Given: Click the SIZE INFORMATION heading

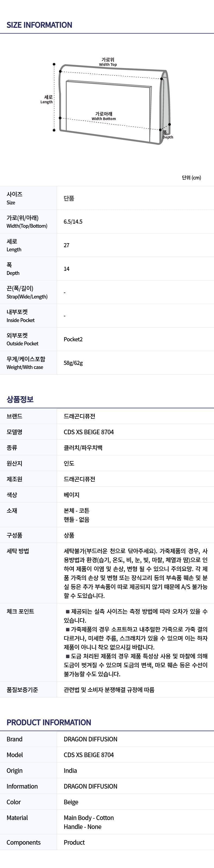Looking at the screenshot, I should (x=39, y=25).
